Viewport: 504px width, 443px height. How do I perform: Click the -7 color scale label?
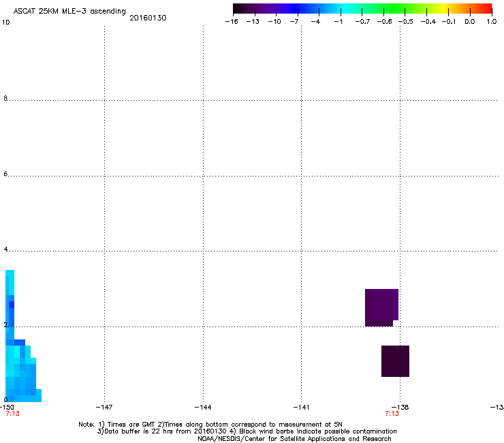(294, 22)
